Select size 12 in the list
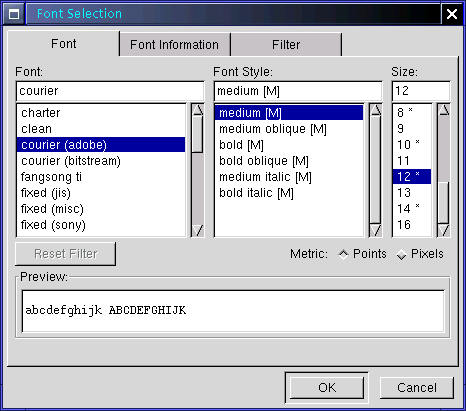 pyautogui.click(x=412, y=177)
